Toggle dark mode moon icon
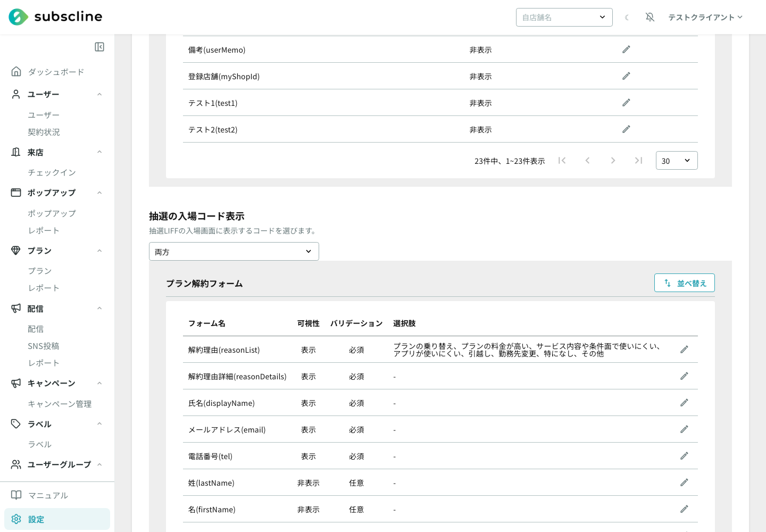Screen dimensions: 766x532 627,18
